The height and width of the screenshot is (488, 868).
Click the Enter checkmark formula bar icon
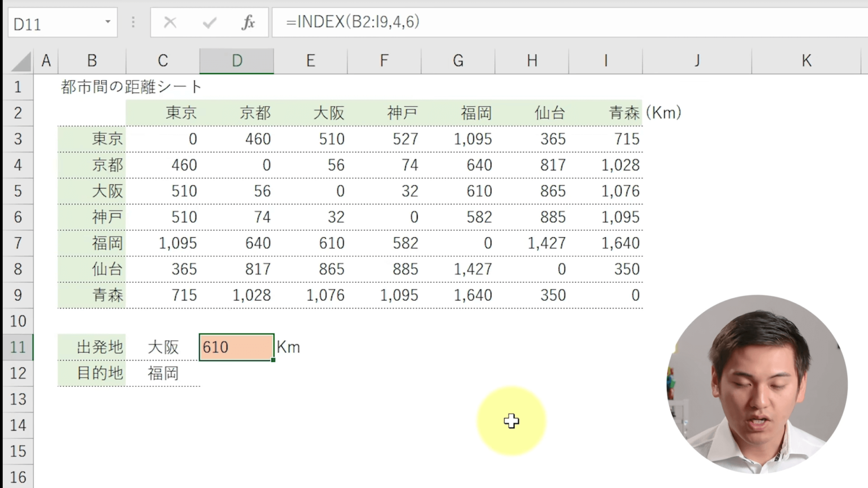(210, 23)
